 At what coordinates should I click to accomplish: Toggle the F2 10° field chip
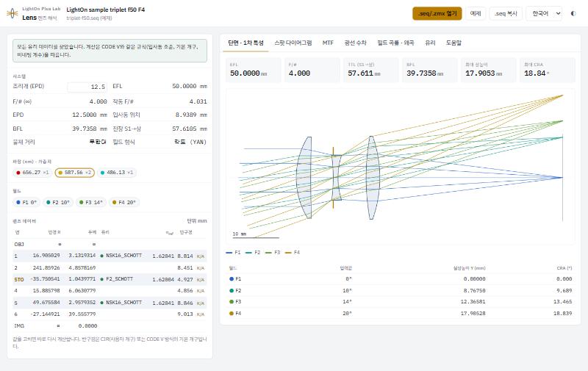58,202
